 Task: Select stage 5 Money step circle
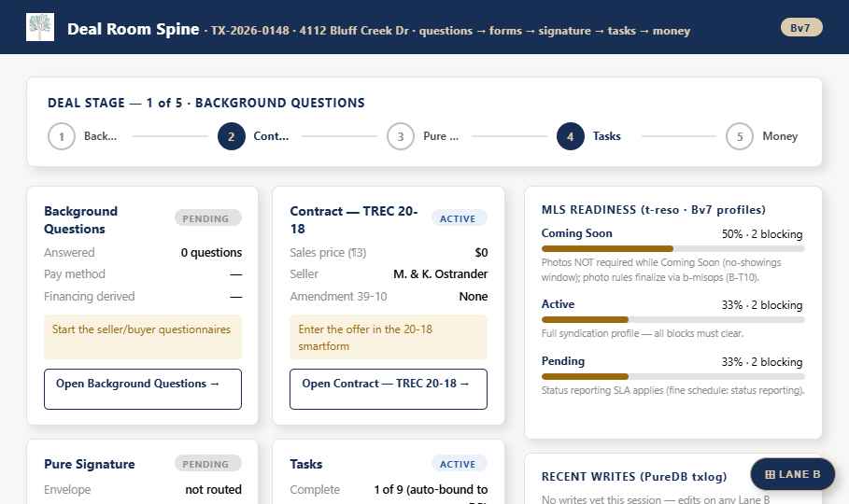[x=740, y=136]
